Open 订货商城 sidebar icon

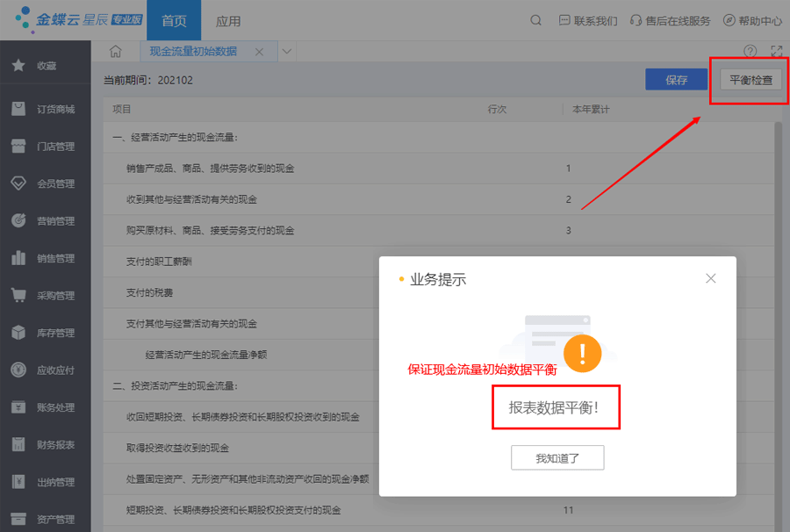(x=18, y=108)
